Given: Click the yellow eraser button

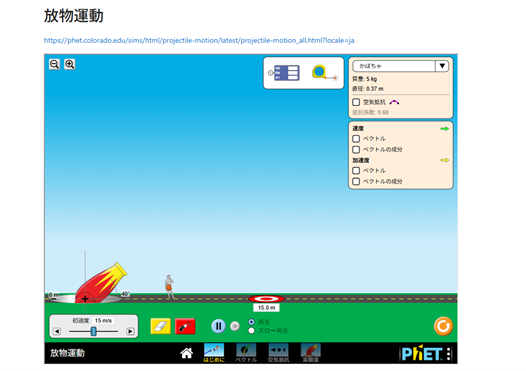Looking at the screenshot, I should (x=161, y=326).
